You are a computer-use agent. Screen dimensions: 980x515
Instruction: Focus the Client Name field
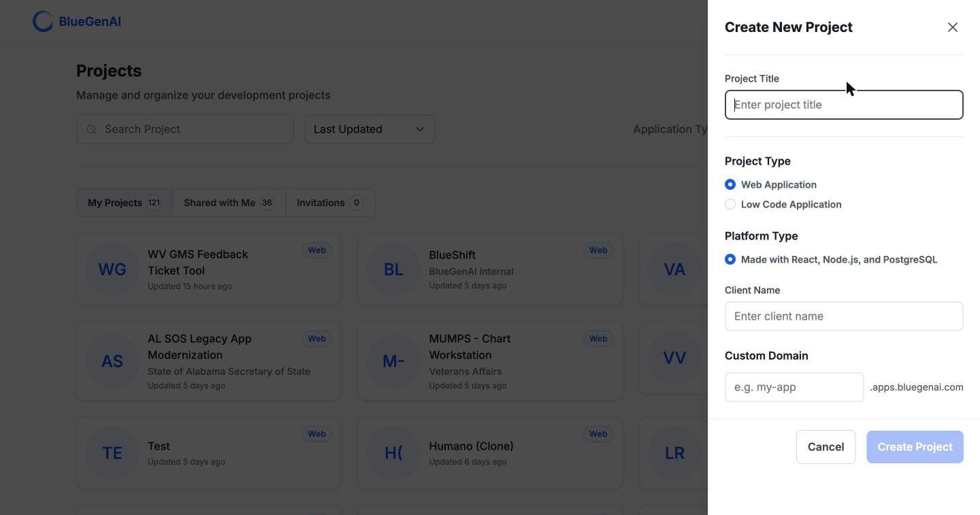844,316
